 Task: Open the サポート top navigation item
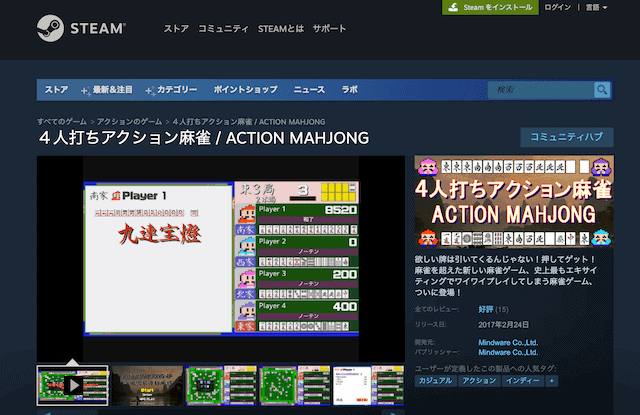point(329,29)
